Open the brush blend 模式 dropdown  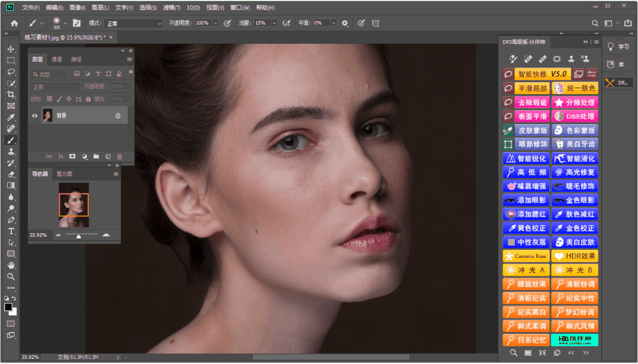tap(133, 23)
